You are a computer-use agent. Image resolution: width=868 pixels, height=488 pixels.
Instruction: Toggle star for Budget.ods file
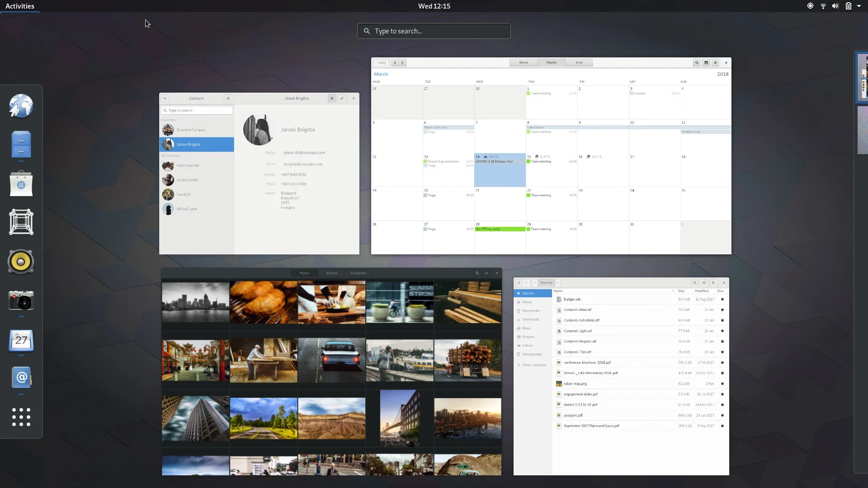[x=722, y=299]
